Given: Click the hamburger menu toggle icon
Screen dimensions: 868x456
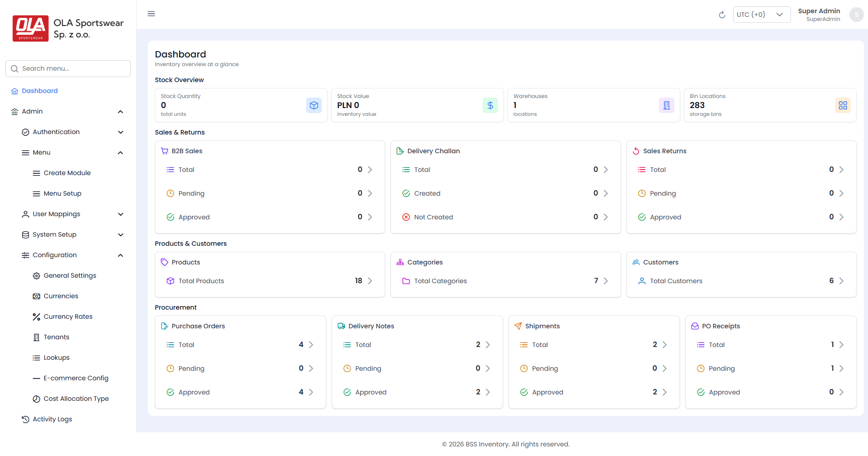Looking at the screenshot, I should click(x=151, y=14).
